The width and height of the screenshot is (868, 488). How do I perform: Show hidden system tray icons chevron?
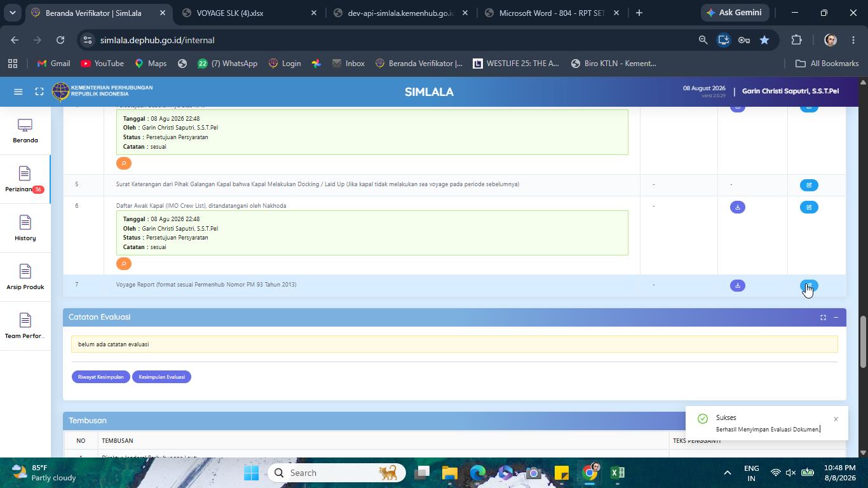(x=727, y=473)
